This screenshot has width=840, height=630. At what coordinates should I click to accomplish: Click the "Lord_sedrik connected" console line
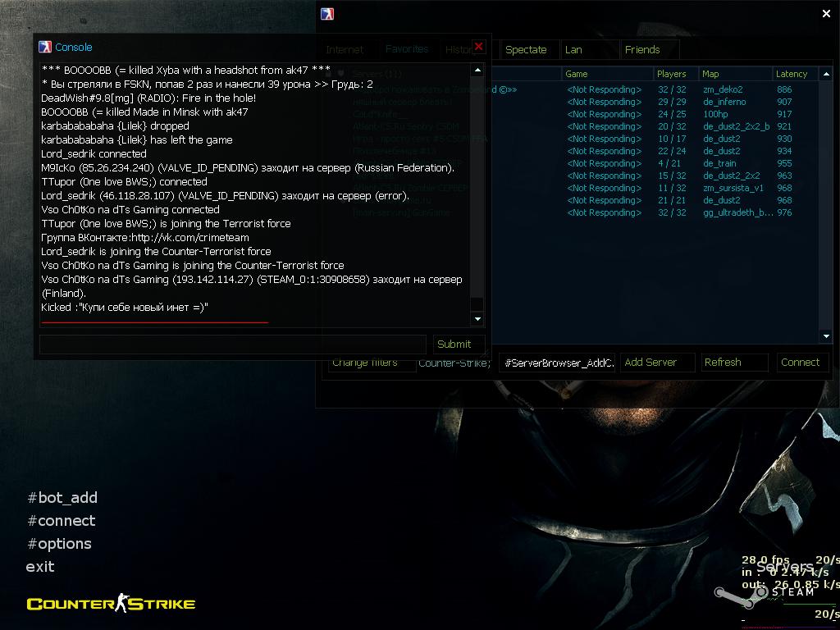[x=94, y=153]
